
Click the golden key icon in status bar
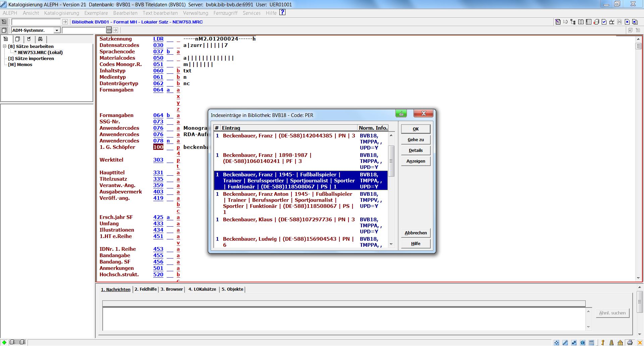tap(603, 342)
